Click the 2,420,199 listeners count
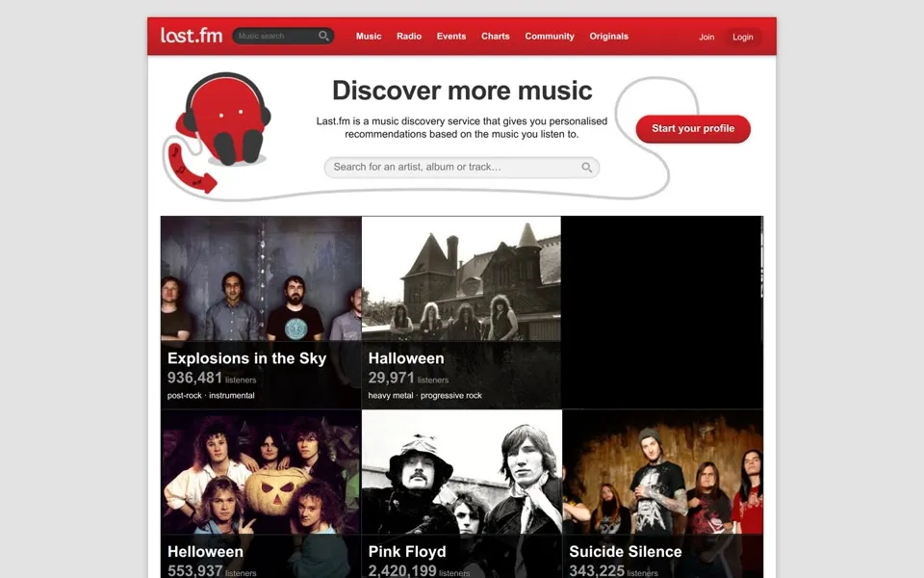924x578 pixels. click(x=419, y=571)
